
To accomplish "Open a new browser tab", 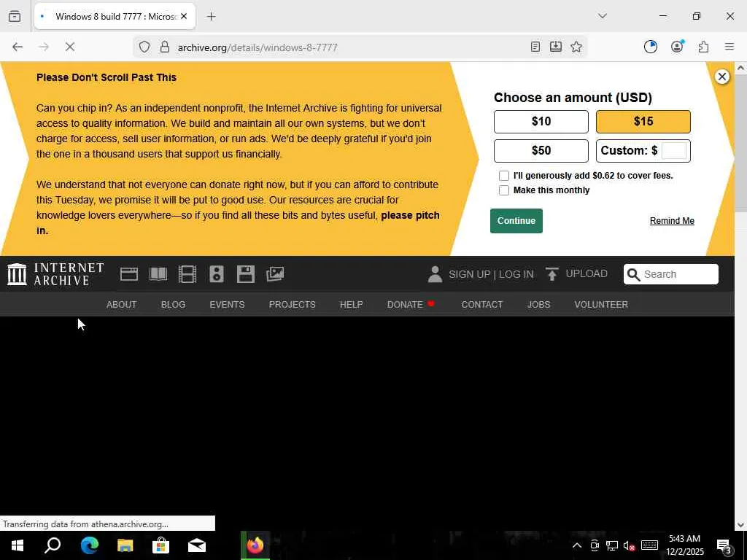I will pos(211,17).
